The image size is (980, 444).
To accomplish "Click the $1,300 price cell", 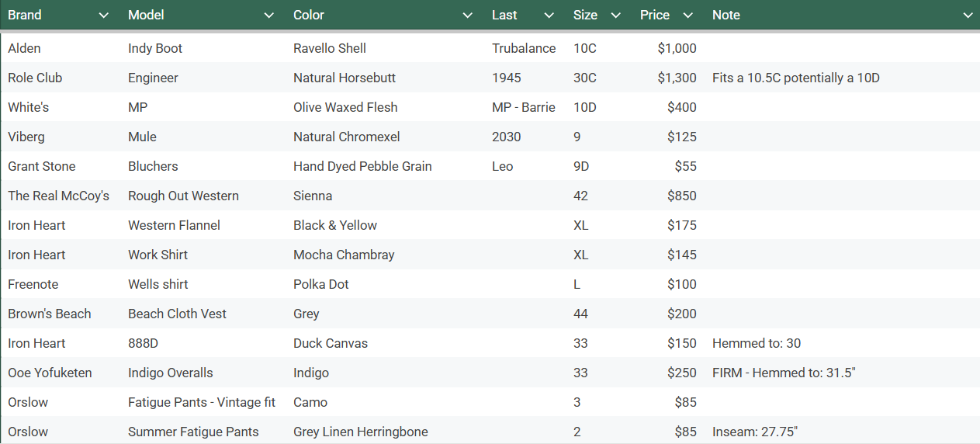I will pyautogui.click(x=677, y=78).
